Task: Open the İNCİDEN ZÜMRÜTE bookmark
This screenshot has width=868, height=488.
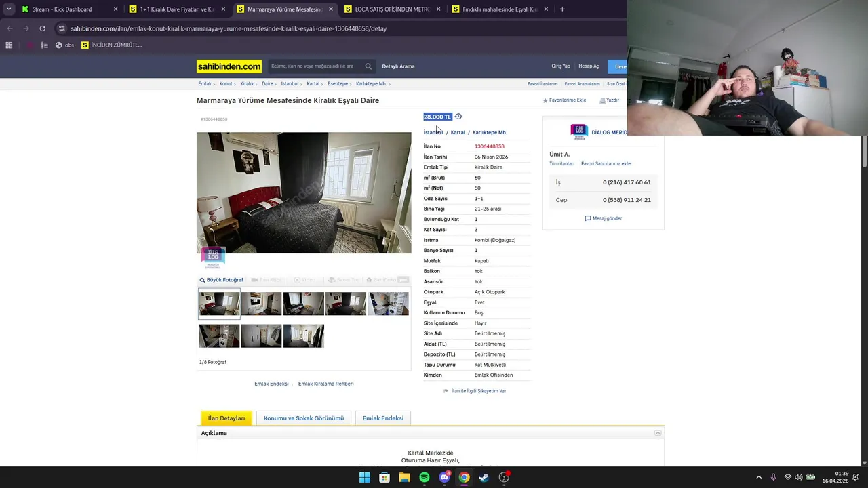Action: (x=112, y=45)
